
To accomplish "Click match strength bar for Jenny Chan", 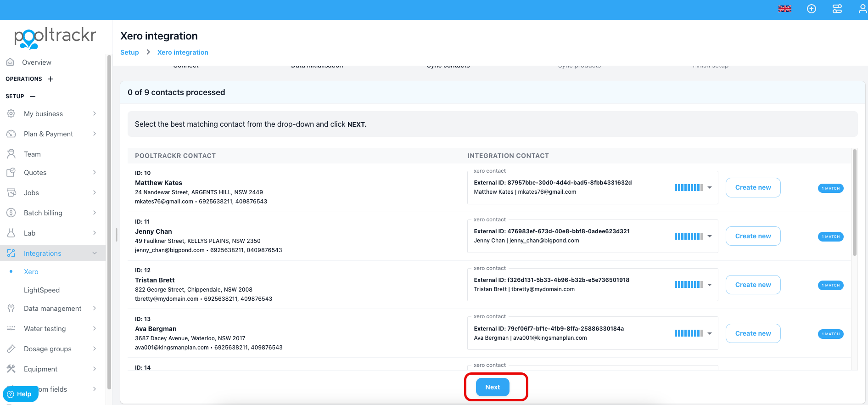I will coord(689,236).
